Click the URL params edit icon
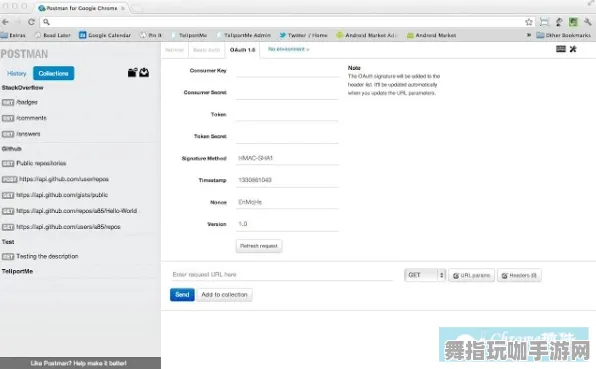The height and width of the screenshot is (369, 596). 456,276
